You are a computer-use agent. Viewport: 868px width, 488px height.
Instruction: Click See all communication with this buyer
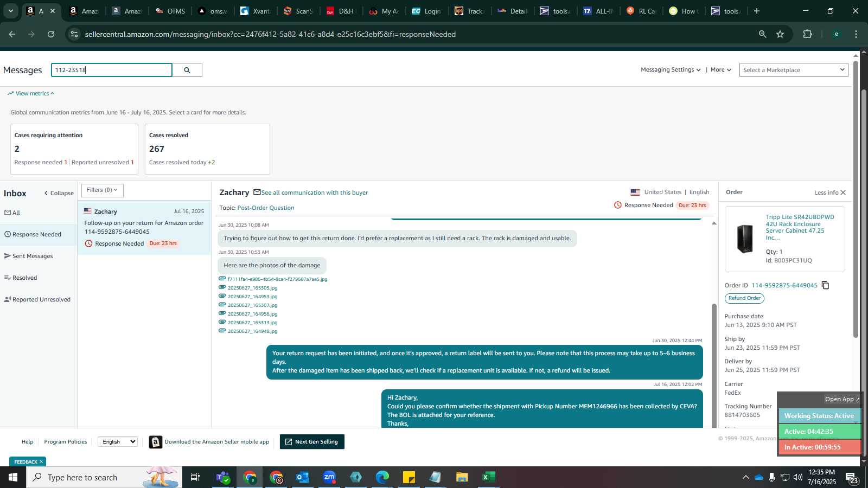point(315,192)
